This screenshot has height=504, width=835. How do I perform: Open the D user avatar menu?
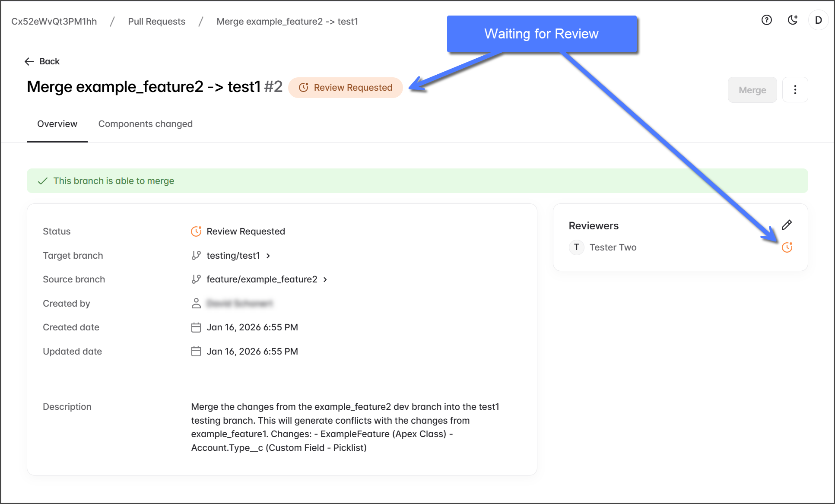[818, 20]
